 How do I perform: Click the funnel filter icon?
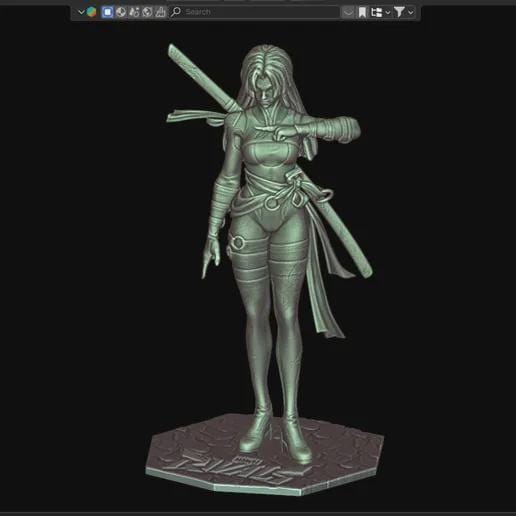399,12
